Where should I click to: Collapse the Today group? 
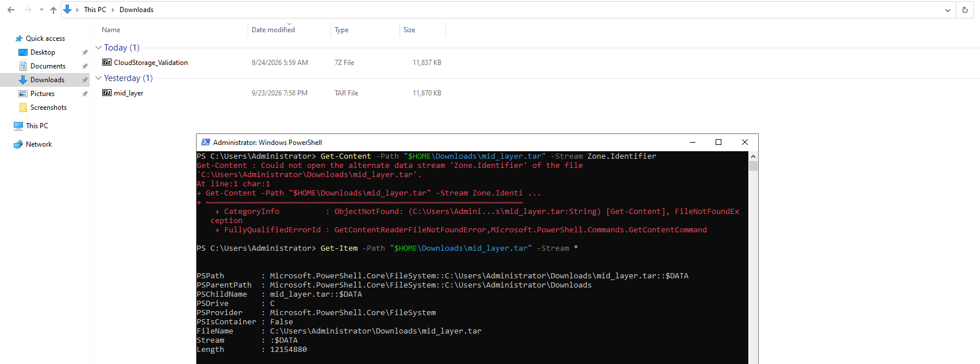(98, 48)
